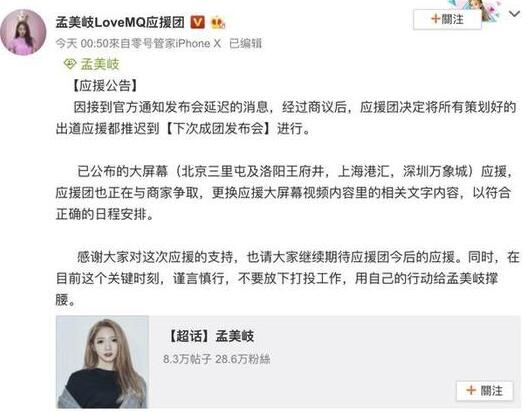The height and width of the screenshot is (412, 527).
Task: Open the 孟美岐LoveMQ应援团 profile name
Action: click(x=120, y=22)
